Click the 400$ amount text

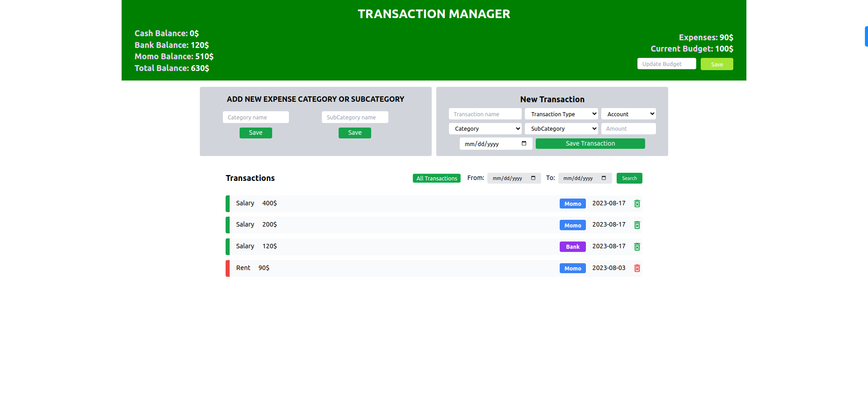click(x=269, y=203)
